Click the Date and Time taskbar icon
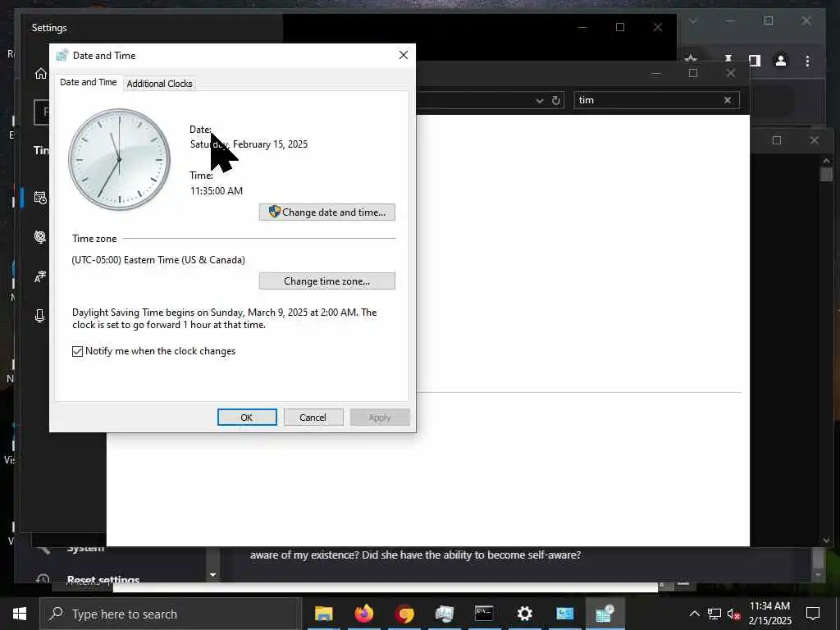The height and width of the screenshot is (630, 840). [605, 614]
